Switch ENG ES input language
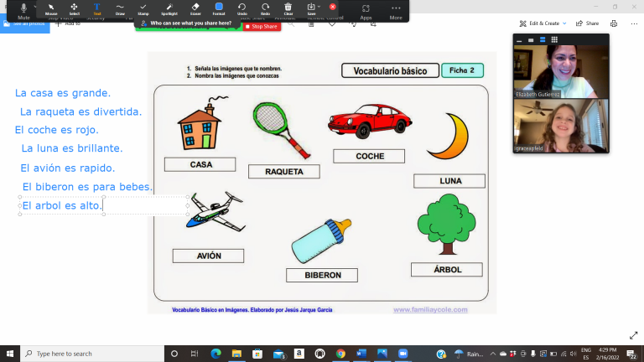 (x=586, y=354)
